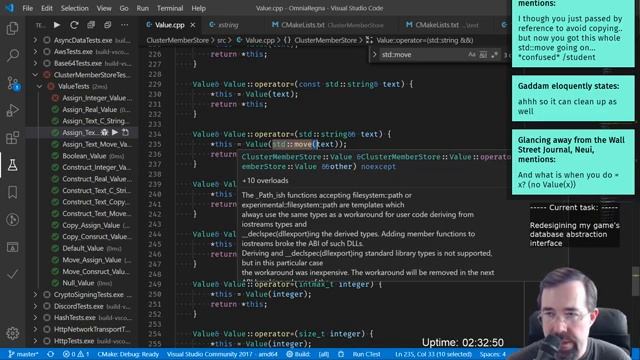Screen dimensions: 640x360
Task: Click ClusterMemberStore in breadcrumb path
Action: (178, 40)
